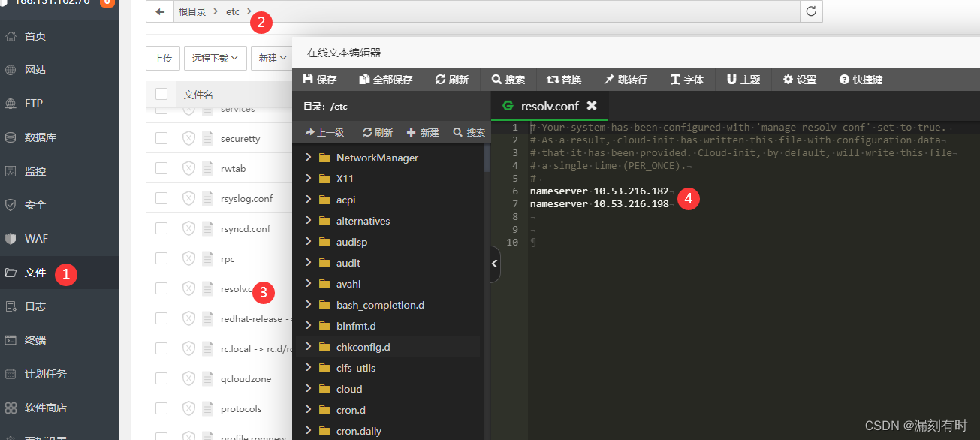The height and width of the screenshot is (440, 980).
Task: Check the qcloudzone file checkbox
Action: coord(161,378)
